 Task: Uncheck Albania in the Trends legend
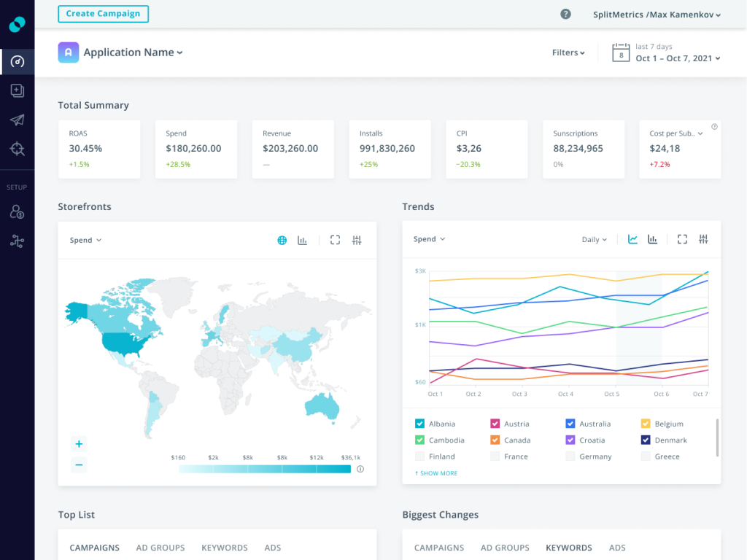tap(419, 423)
